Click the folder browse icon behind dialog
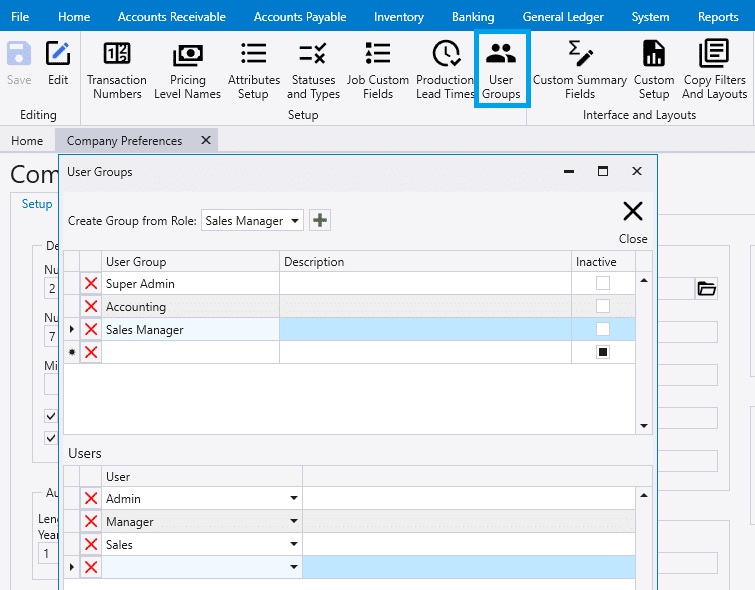 tap(706, 288)
